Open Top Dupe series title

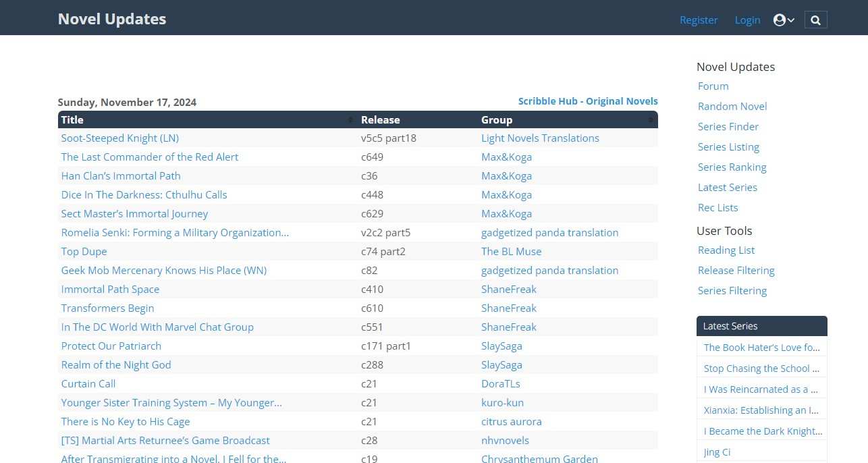(x=84, y=252)
